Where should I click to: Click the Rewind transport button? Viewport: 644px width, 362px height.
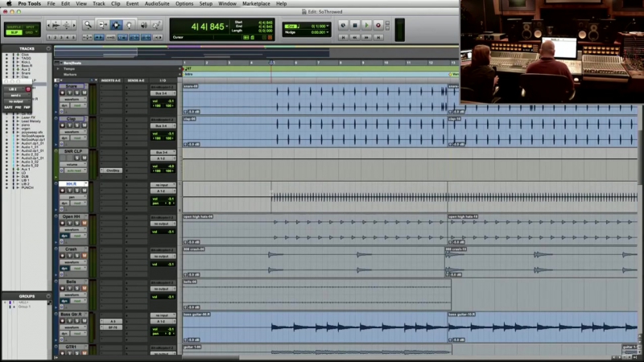pyautogui.click(x=355, y=37)
